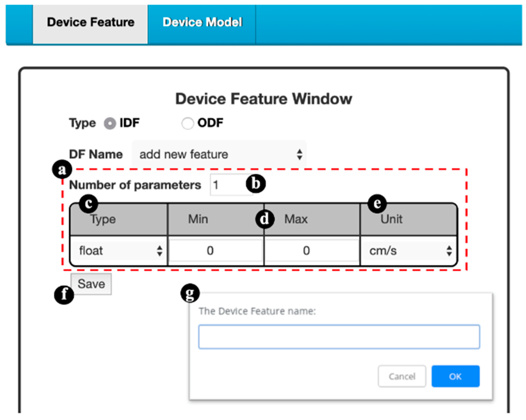Cancel the Device Feature name dialog
The image size is (526, 420).
point(402,376)
